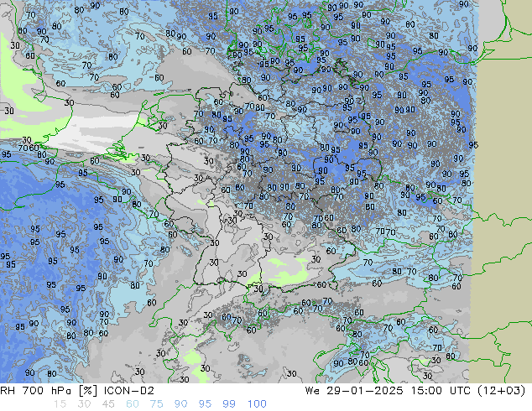Screen dimensions: 532x411
Task: Click the "RH 700 hPa [%]" map title
Action: [x=50, y=391]
